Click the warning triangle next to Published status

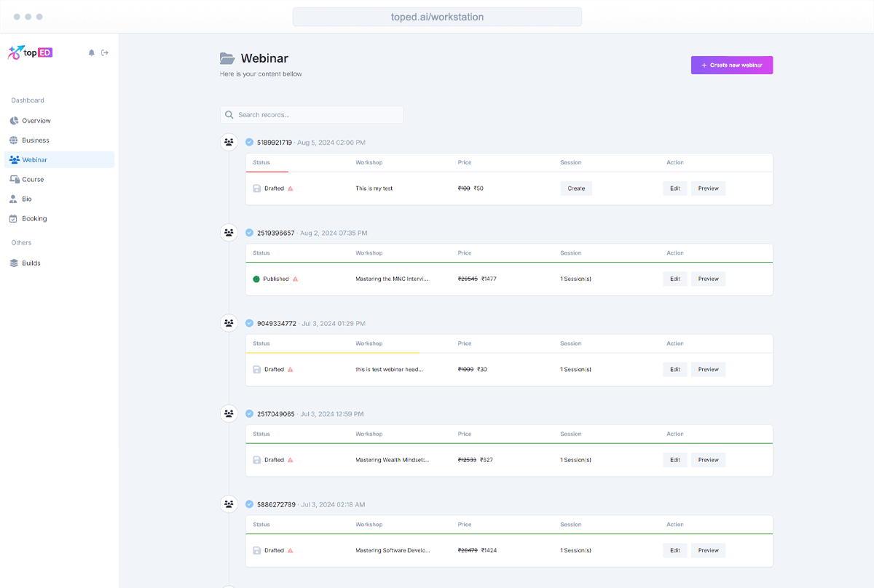[x=295, y=279]
